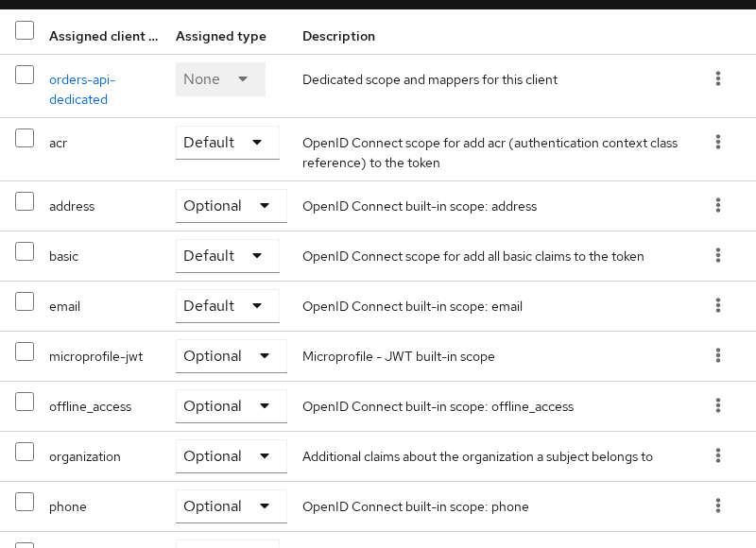Open kebab menu for email row
The height and width of the screenshot is (548, 756).
[718, 305]
